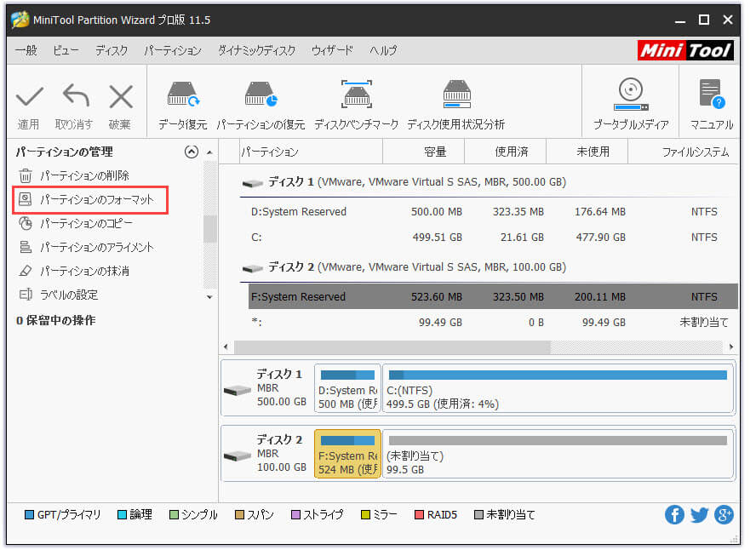Screen dimensions: 756x550
Task: Collapse the パーティションの管理 section
Action: pyautogui.click(x=192, y=152)
